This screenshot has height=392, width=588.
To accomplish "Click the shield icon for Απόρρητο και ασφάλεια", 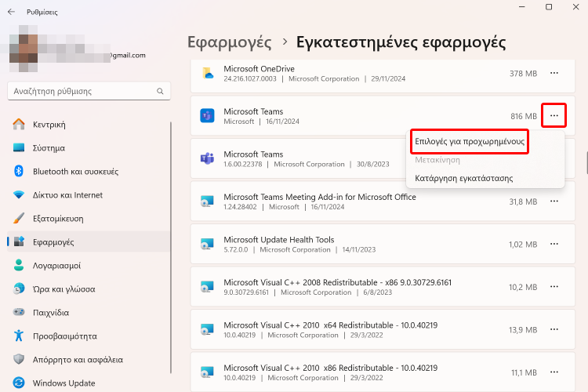I will 19,359.
